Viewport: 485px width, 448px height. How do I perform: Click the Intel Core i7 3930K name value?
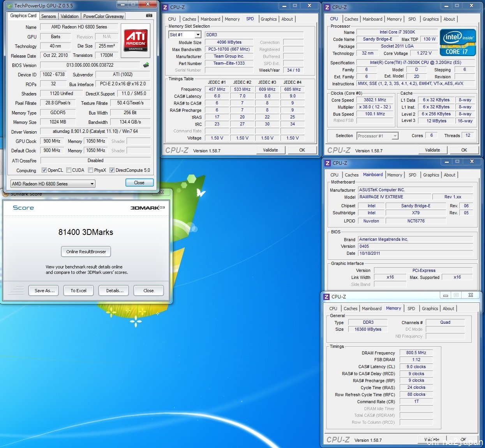[x=397, y=32]
